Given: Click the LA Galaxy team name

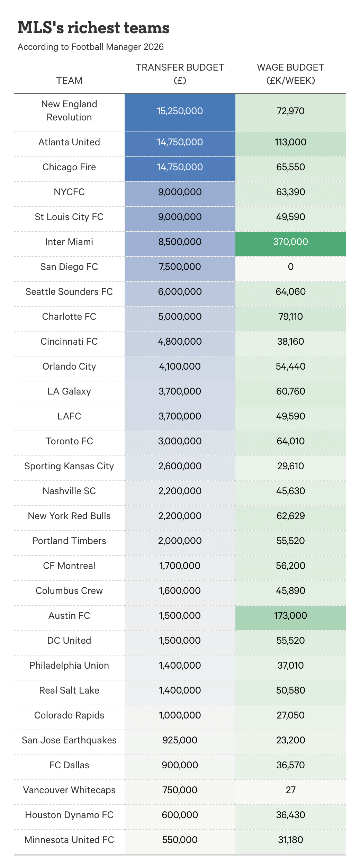Looking at the screenshot, I should point(69,391).
